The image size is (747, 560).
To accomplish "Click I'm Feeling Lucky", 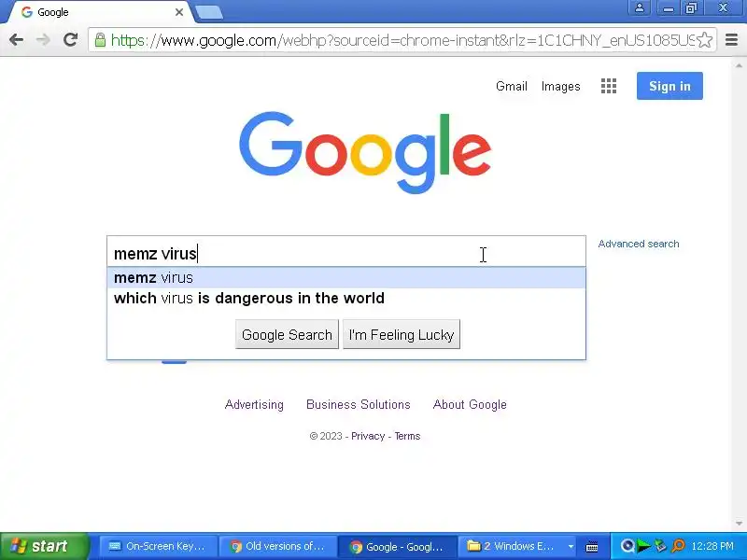I will pyautogui.click(x=402, y=334).
